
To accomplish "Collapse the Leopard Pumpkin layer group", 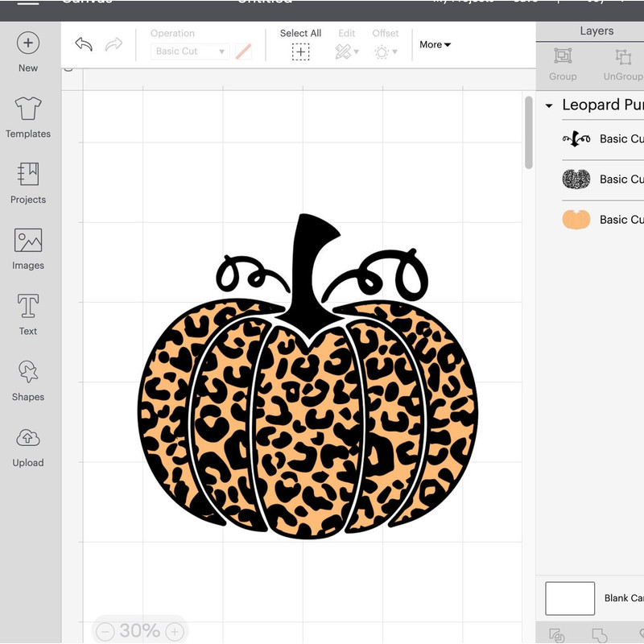I will tap(550, 105).
